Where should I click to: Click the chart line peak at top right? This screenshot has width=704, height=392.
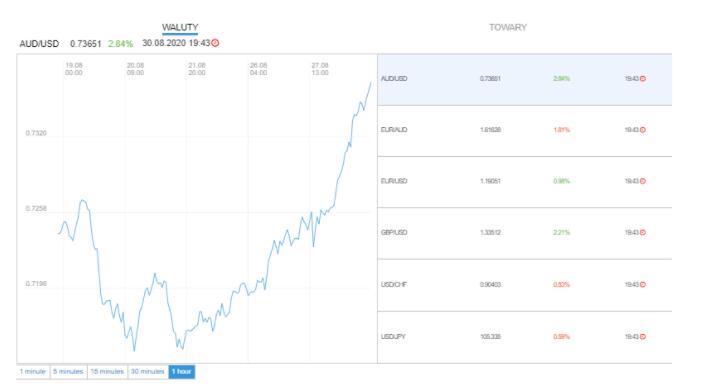[371, 83]
